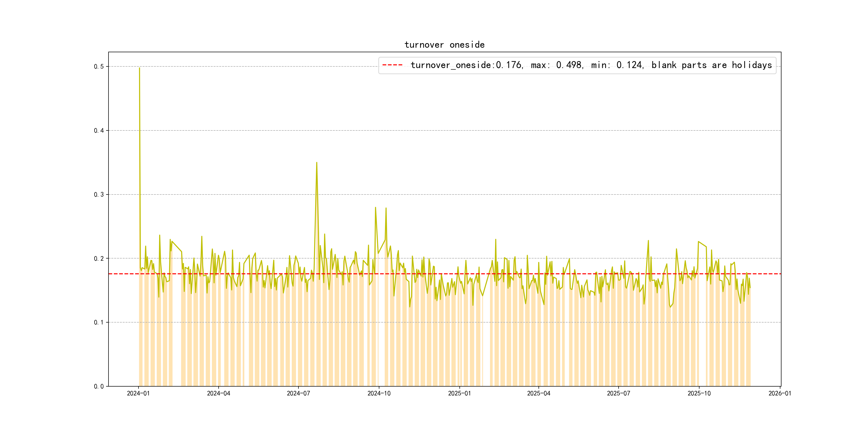
Task: Select the 2024-07 x-axis date label
Action: point(298,393)
